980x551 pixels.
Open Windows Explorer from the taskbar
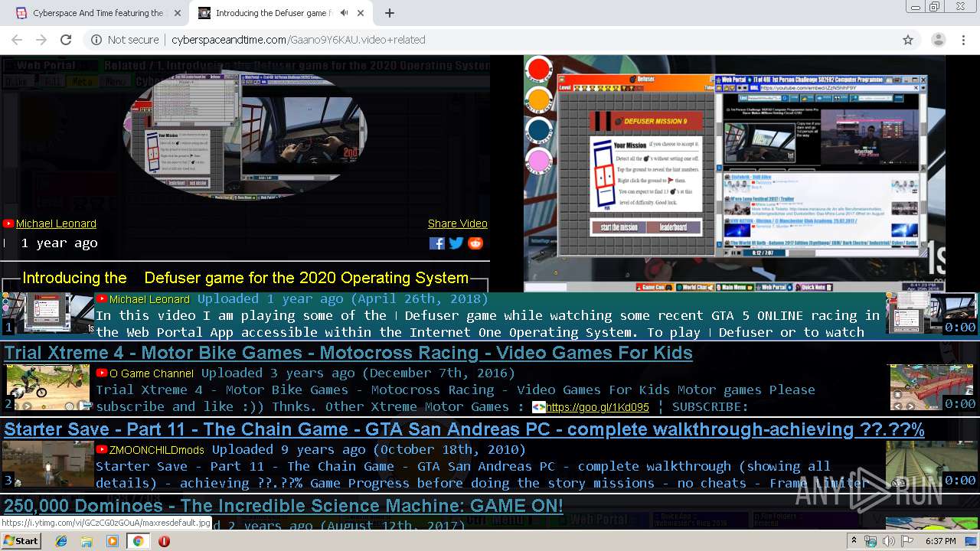coord(87,541)
